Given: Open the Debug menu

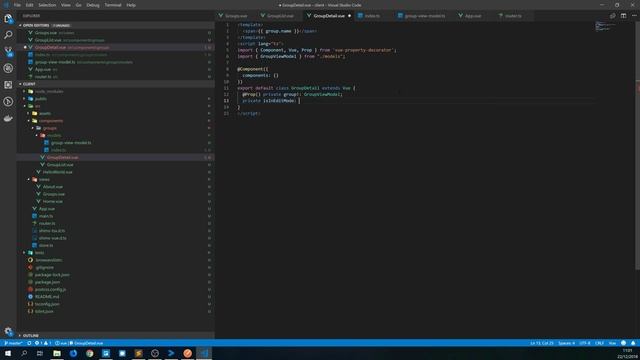Looking at the screenshot, I should point(93,5).
